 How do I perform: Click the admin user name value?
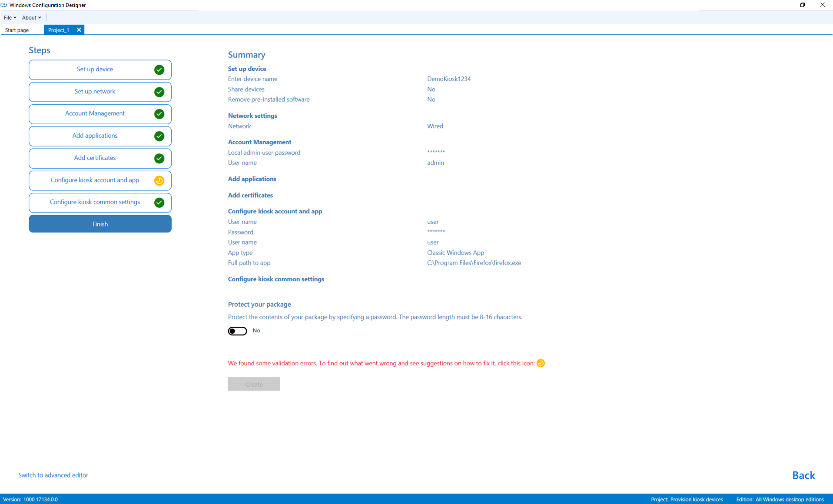click(x=435, y=162)
